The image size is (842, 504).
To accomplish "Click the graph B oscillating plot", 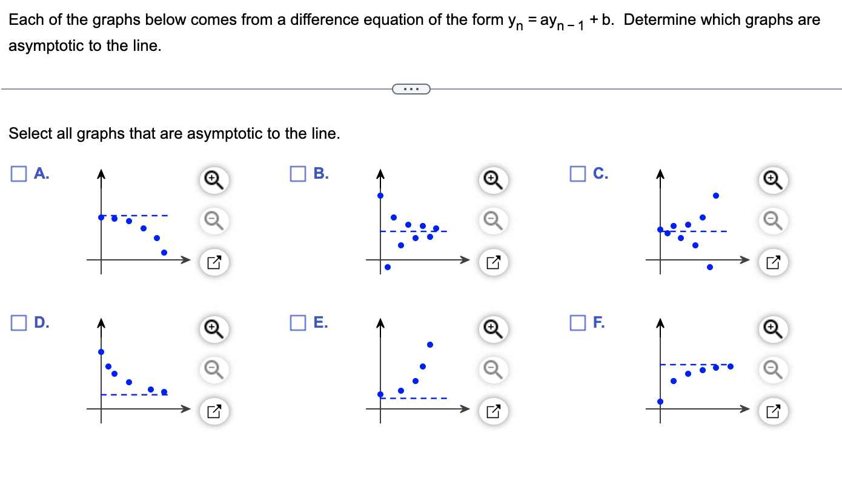I will coord(418,222).
